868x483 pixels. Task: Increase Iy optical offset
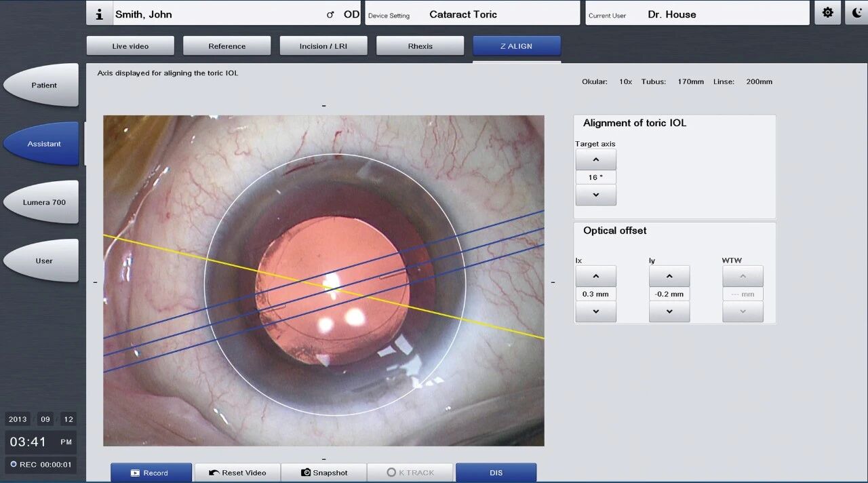coord(669,276)
